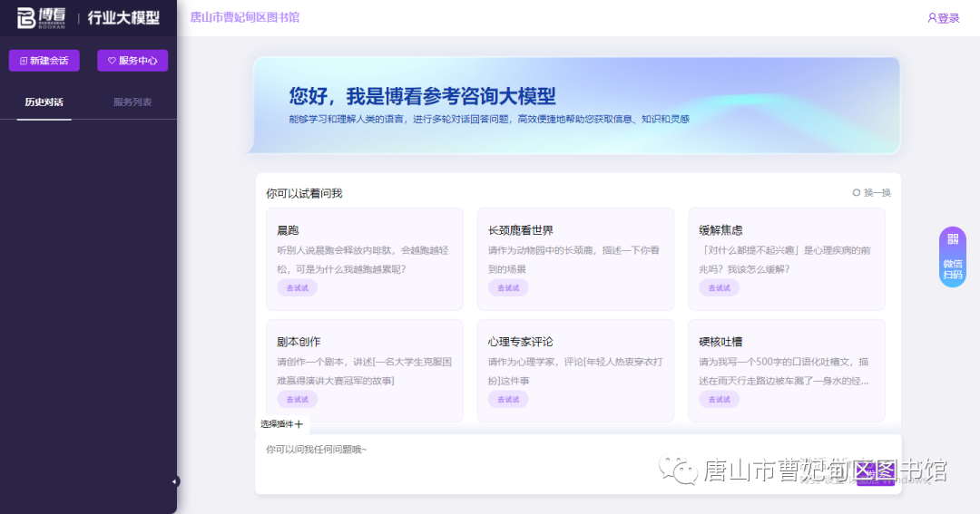Switch to the 历史对话 tab
This screenshot has width=980, height=514.
point(44,102)
